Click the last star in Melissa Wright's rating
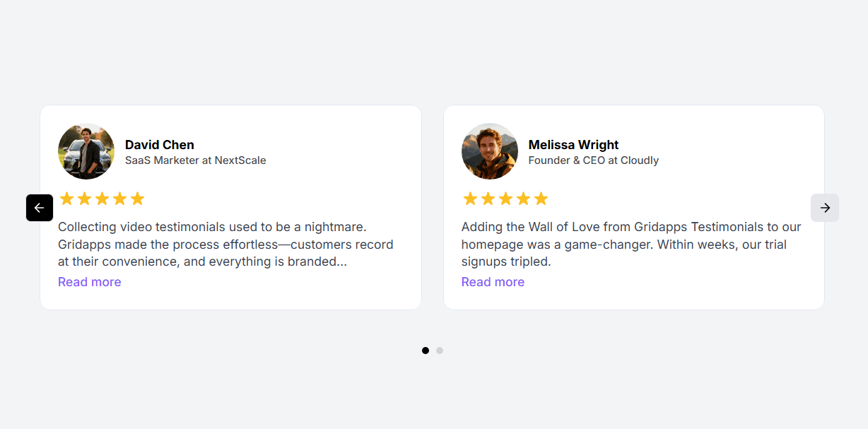Screen dimensions: 868x429 point(541,199)
